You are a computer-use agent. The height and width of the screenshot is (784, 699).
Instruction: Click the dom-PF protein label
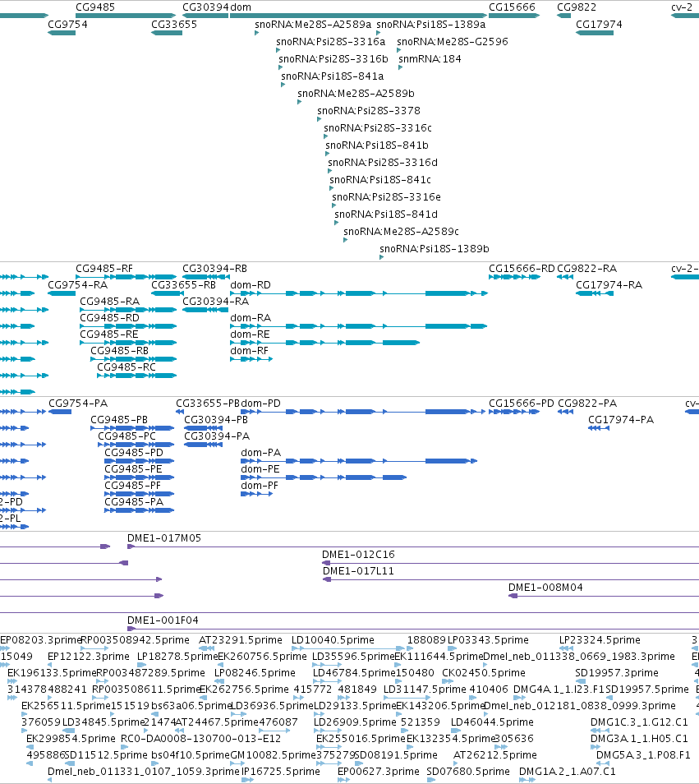[260, 486]
